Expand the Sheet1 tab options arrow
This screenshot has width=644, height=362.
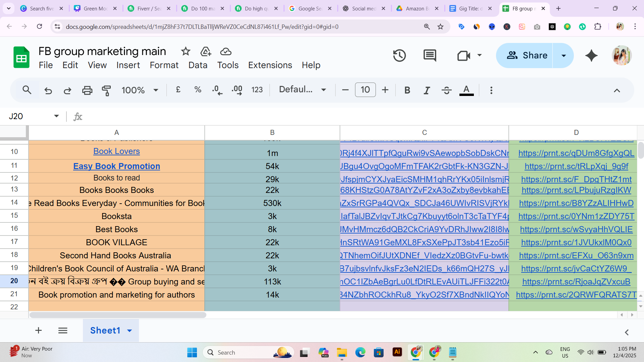tap(130, 331)
